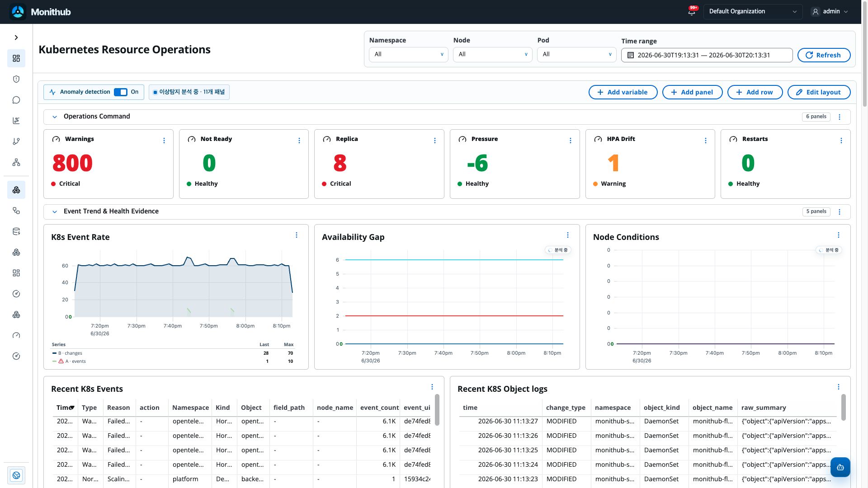Open Event Trend & Health Evidence row menu
The width and height of the screenshot is (868, 488).
click(840, 212)
